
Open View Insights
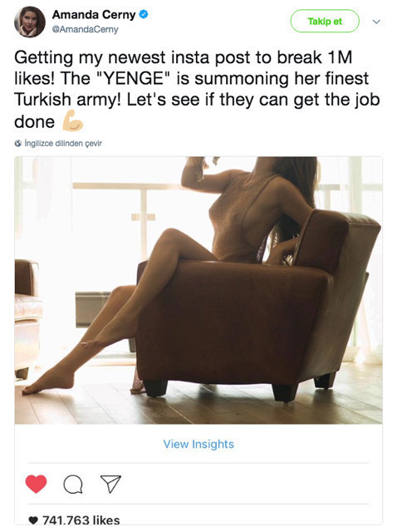click(199, 444)
